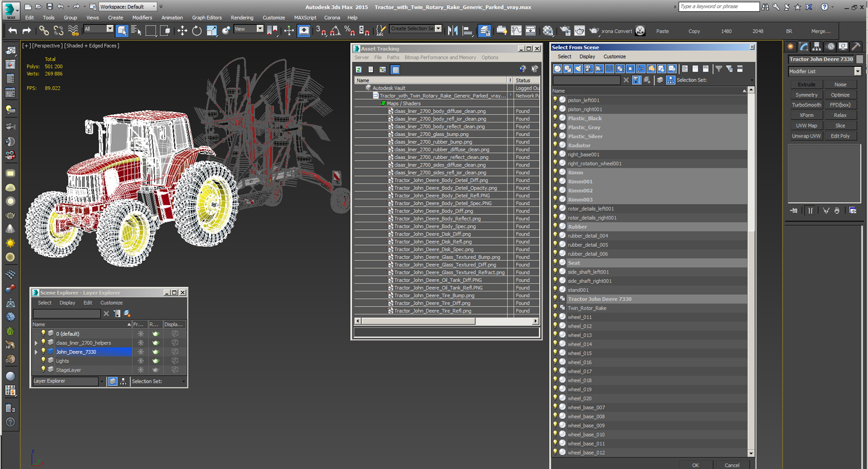This screenshot has width=868, height=469.
Task: Click the Edit Poly modifier button
Action: click(840, 136)
